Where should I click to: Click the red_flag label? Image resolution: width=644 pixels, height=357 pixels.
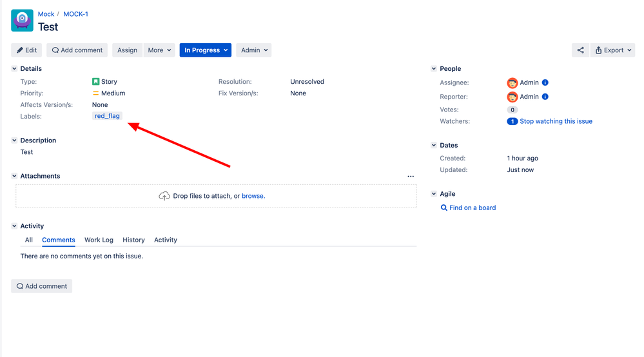click(107, 116)
